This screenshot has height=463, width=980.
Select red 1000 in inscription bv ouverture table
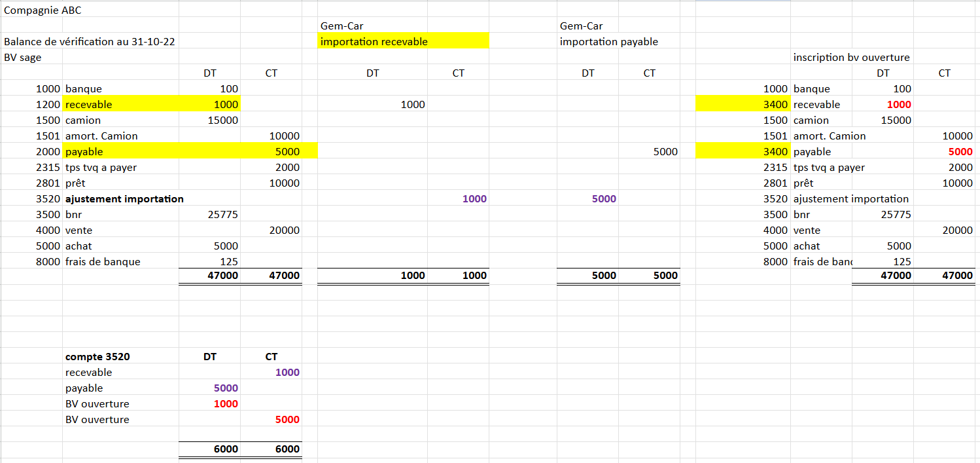(x=898, y=105)
